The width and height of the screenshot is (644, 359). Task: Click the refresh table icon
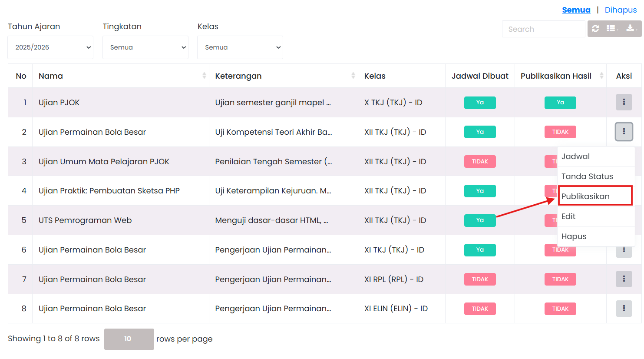tap(595, 29)
